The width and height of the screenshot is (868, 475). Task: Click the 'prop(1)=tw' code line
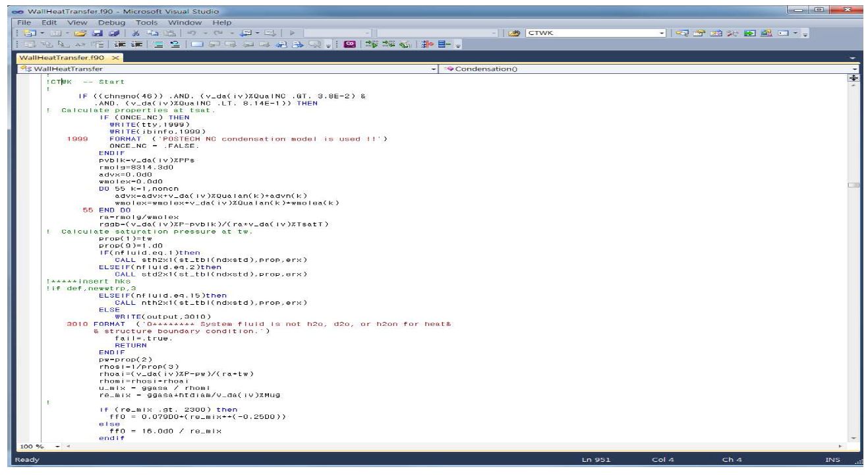point(125,238)
